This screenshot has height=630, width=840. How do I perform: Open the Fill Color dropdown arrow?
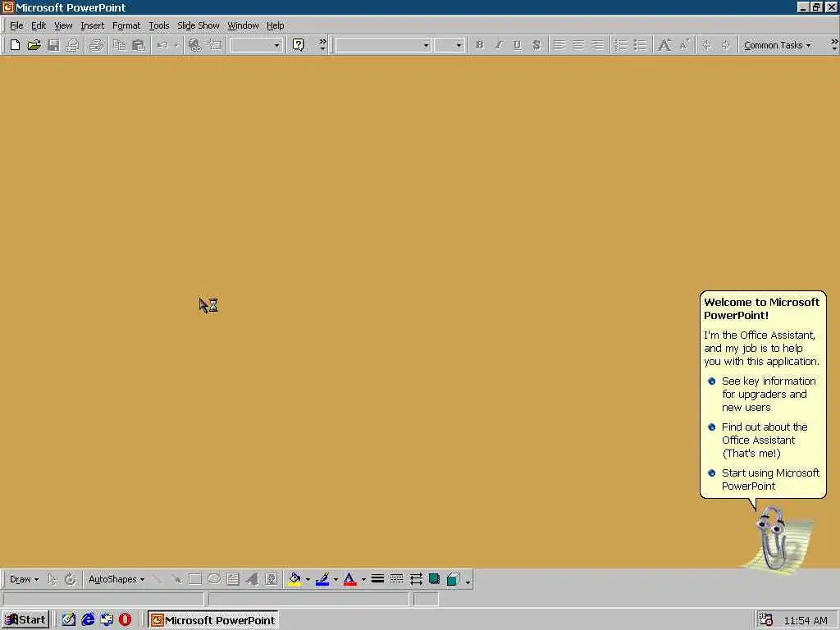coord(308,579)
